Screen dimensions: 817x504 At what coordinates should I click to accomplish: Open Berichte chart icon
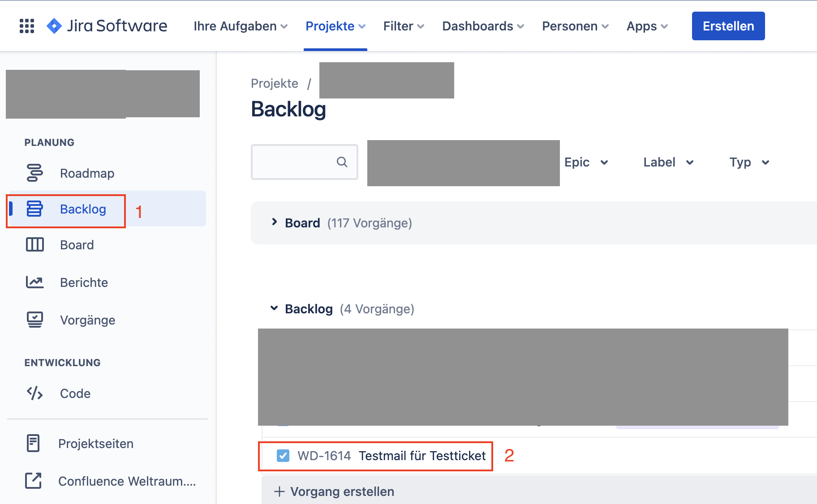click(x=34, y=282)
